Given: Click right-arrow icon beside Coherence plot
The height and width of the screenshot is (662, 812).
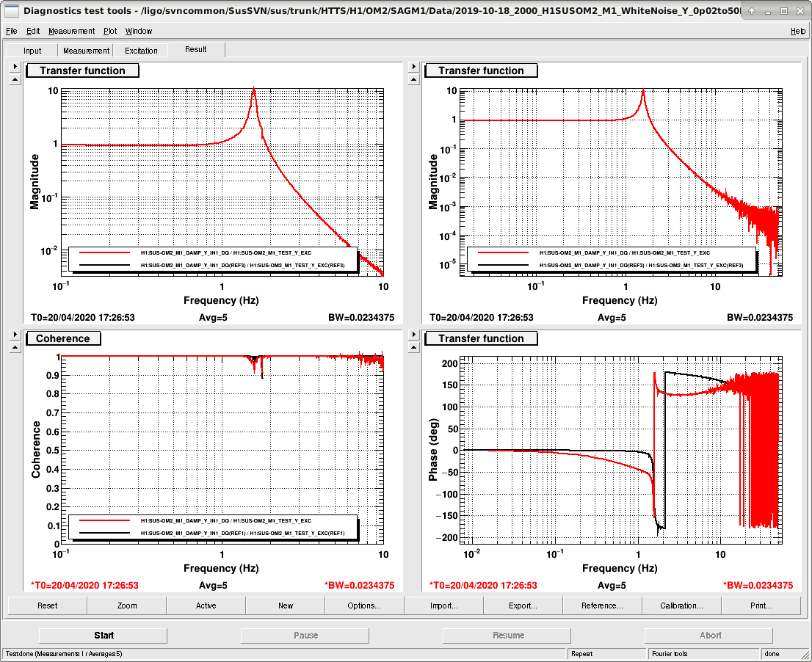Looking at the screenshot, I should [x=15, y=335].
